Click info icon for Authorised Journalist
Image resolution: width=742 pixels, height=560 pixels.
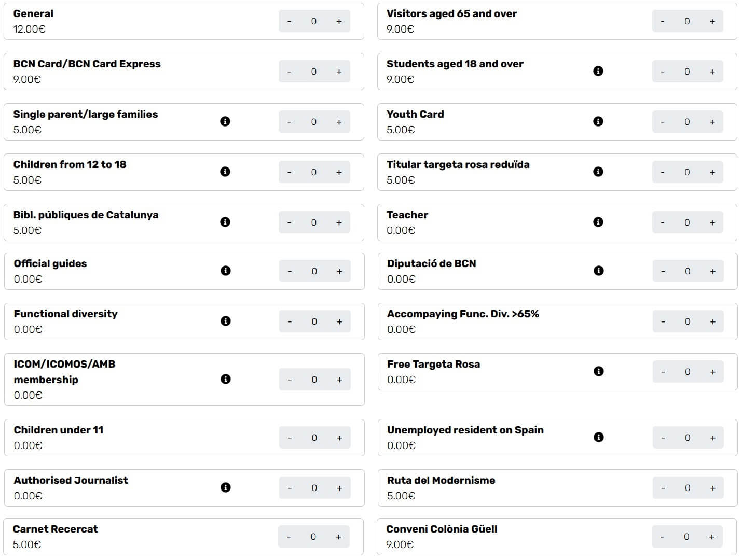(x=225, y=487)
